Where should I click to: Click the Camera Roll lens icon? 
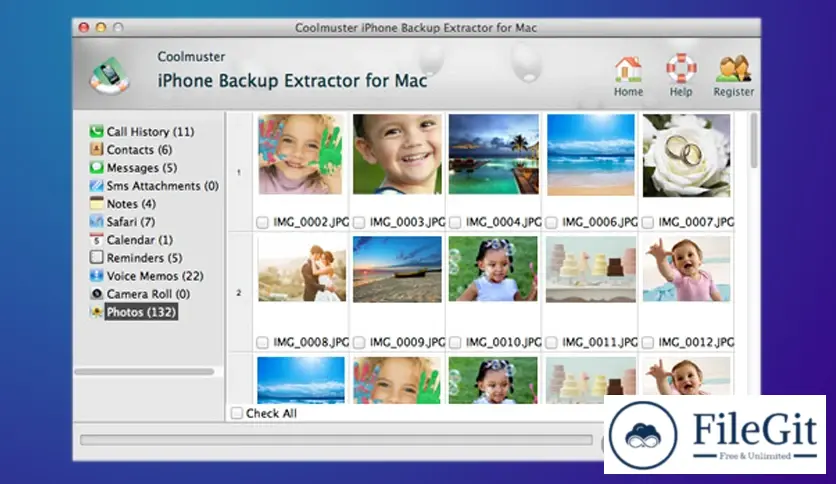point(97,294)
